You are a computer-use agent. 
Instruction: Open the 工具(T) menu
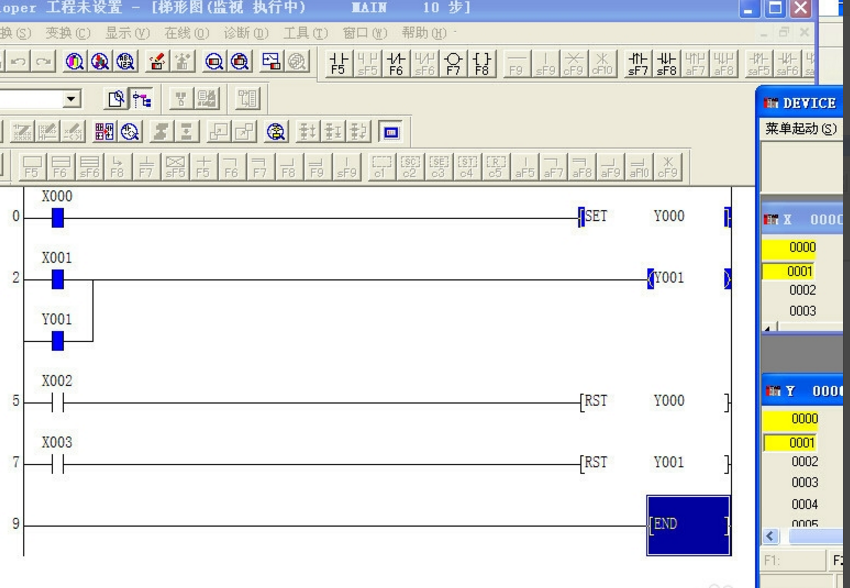pos(305,33)
